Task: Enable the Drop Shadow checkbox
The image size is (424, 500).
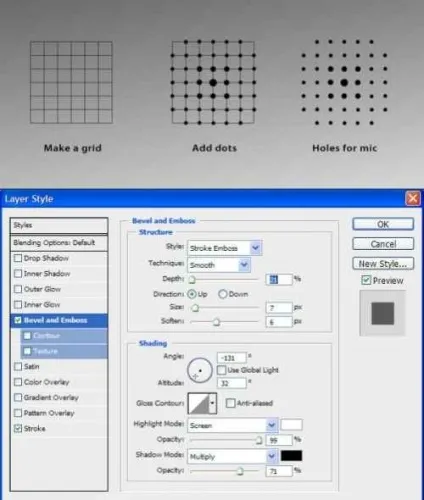Action: point(18,258)
